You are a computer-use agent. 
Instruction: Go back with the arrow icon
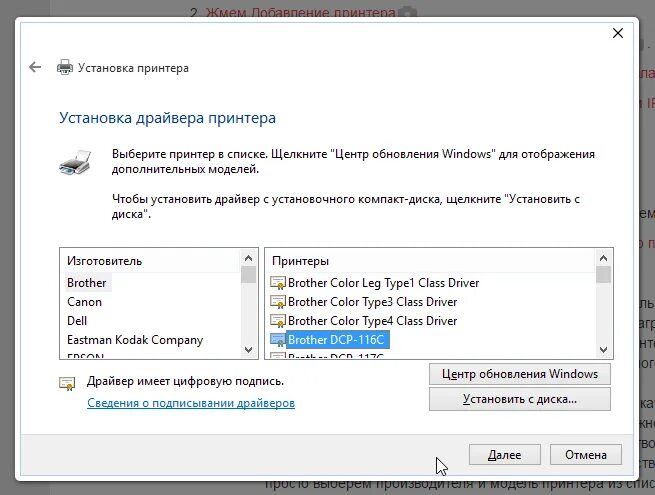35,67
